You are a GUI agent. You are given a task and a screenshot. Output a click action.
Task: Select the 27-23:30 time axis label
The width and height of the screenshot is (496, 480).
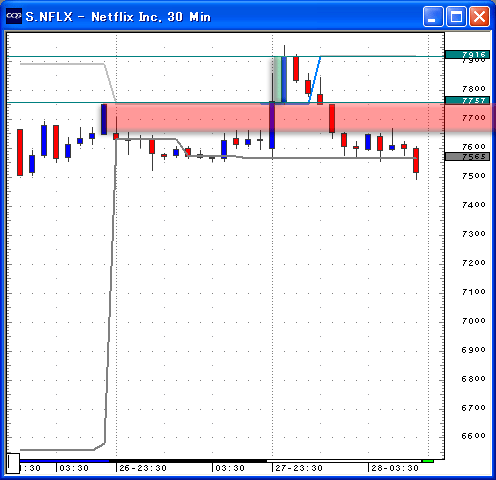click(299, 468)
